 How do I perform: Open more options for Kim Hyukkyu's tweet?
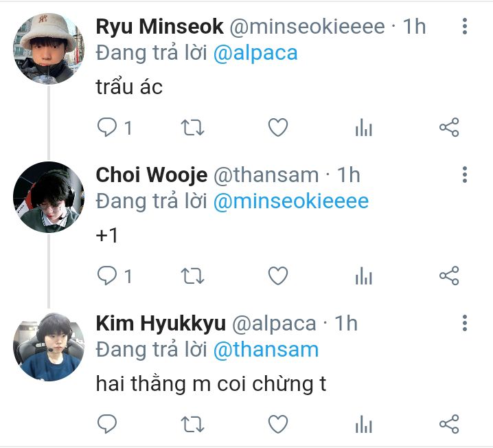[465, 323]
